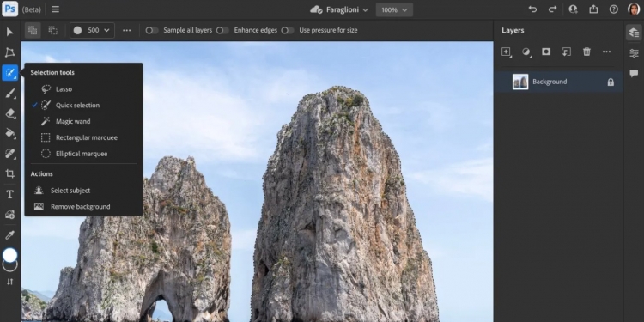Open Layers panel more options
Image resolution: width=644 pixels, height=322 pixels.
point(606,52)
